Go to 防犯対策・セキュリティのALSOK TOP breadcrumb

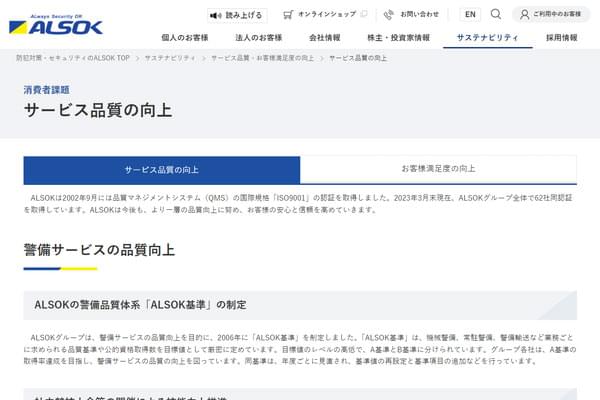(73, 58)
